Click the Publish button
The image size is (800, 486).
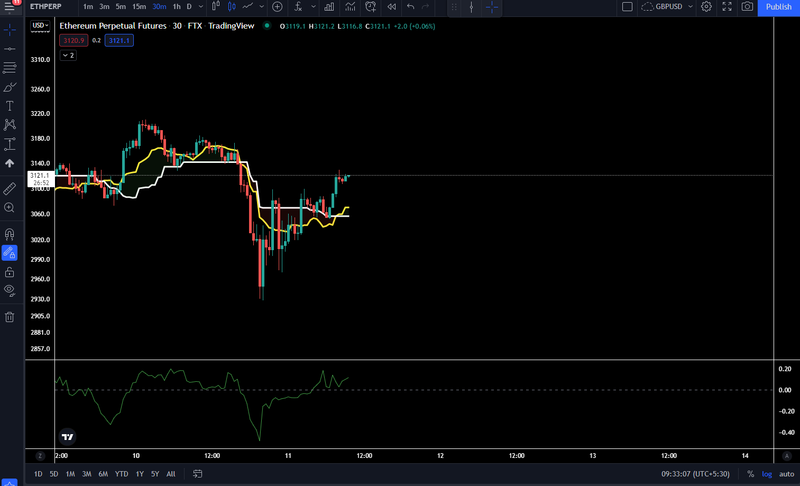pyautogui.click(x=779, y=7)
